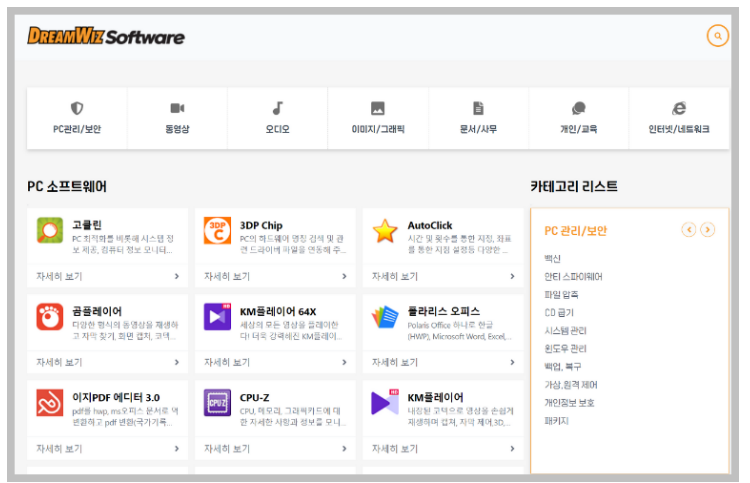Expand 자세히 보기 chevron for 3DP Chip
The height and width of the screenshot is (483, 750).
pyautogui.click(x=344, y=276)
